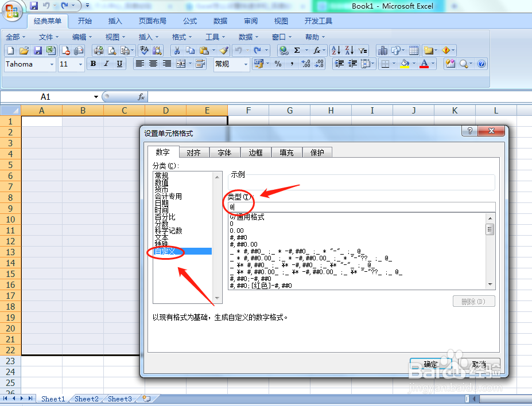The width and height of the screenshot is (532, 406).
Task: Click the Spelling check icon
Action: (143, 50)
